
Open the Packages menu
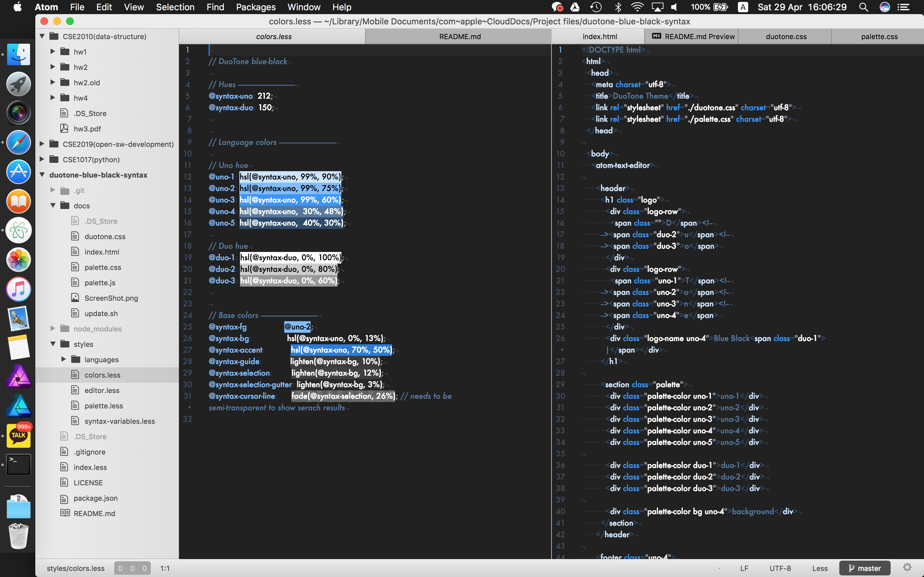pos(255,7)
